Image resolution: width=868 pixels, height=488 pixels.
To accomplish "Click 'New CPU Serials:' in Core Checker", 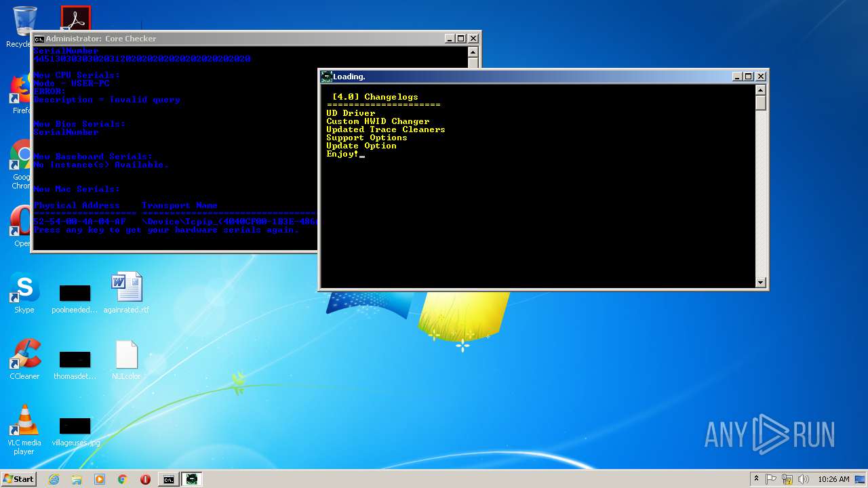I will 77,75.
